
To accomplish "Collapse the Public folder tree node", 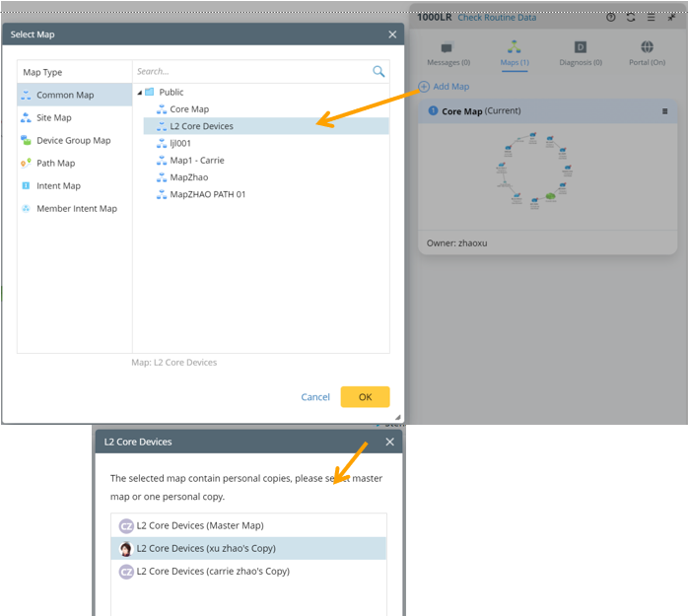I will [x=140, y=93].
